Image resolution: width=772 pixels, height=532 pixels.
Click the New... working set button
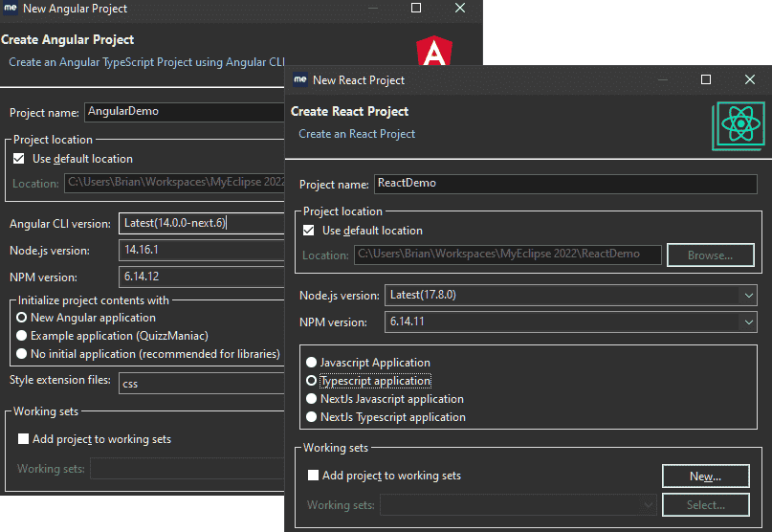[x=706, y=477]
